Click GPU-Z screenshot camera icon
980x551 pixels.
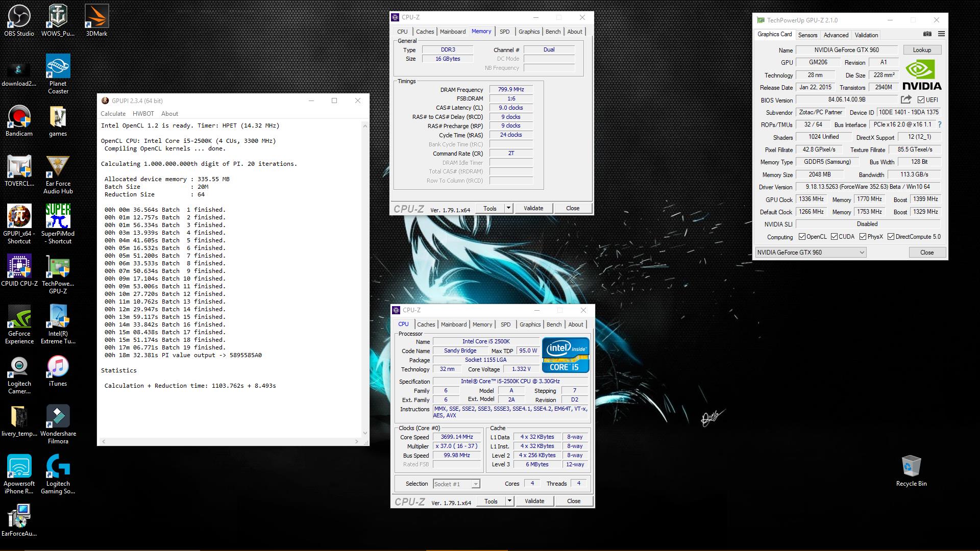(x=927, y=34)
